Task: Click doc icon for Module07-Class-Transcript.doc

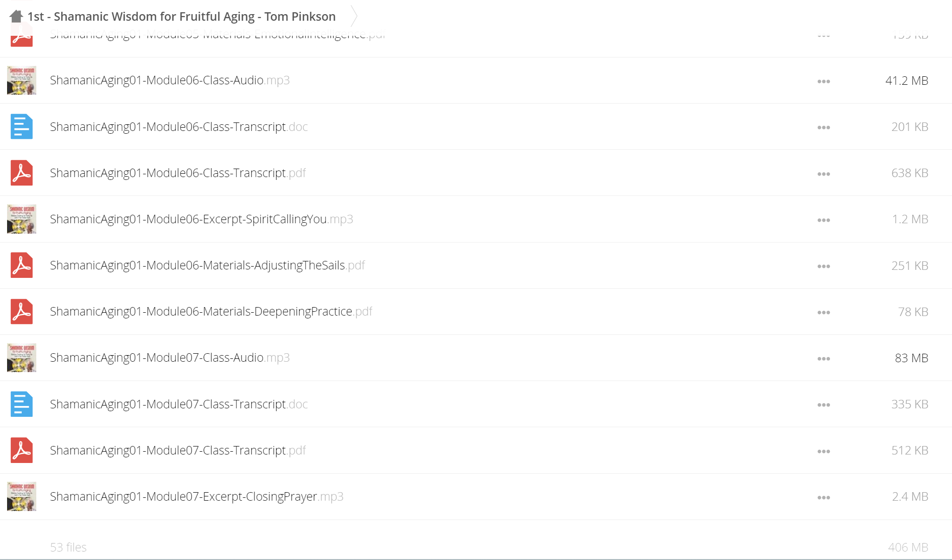Action: pos(22,404)
